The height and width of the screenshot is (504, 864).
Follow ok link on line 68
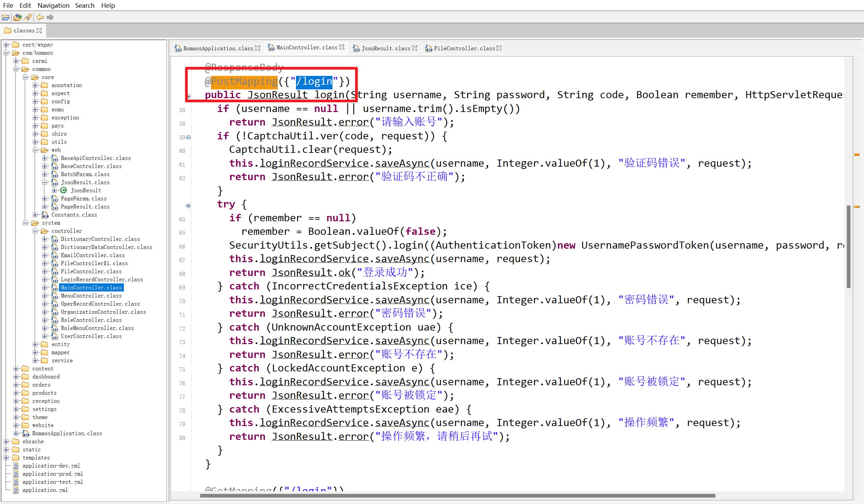(x=344, y=272)
